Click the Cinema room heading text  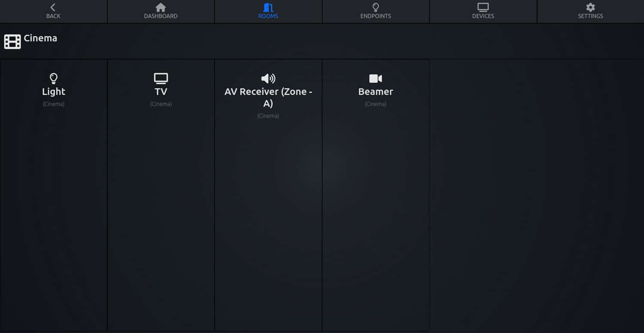[x=40, y=38]
